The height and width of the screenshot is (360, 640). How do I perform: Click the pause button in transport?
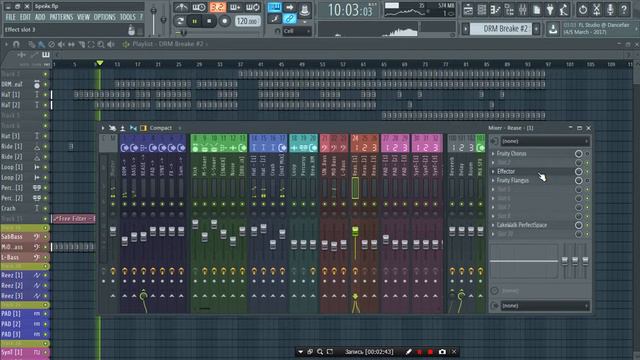[195, 21]
